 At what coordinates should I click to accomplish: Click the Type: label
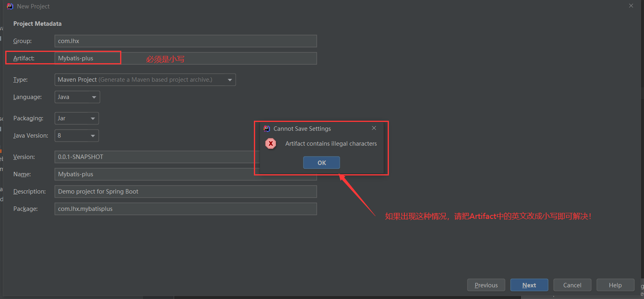[x=21, y=80]
